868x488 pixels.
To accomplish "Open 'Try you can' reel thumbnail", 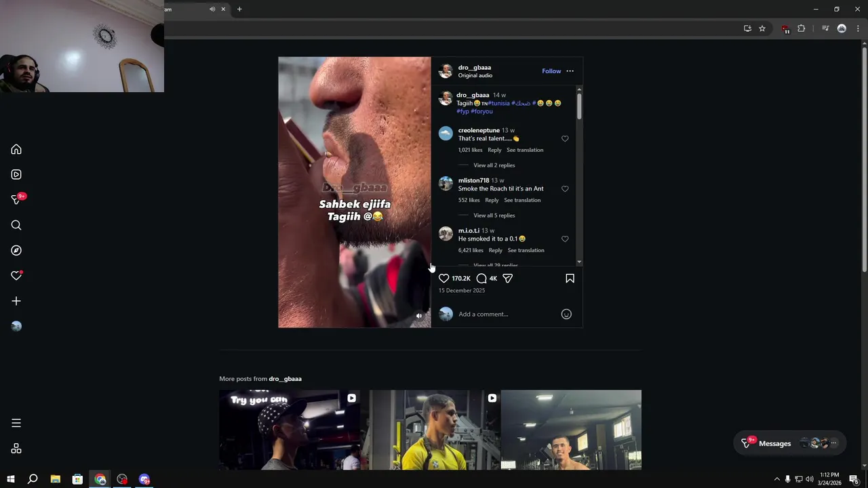I will point(290,430).
